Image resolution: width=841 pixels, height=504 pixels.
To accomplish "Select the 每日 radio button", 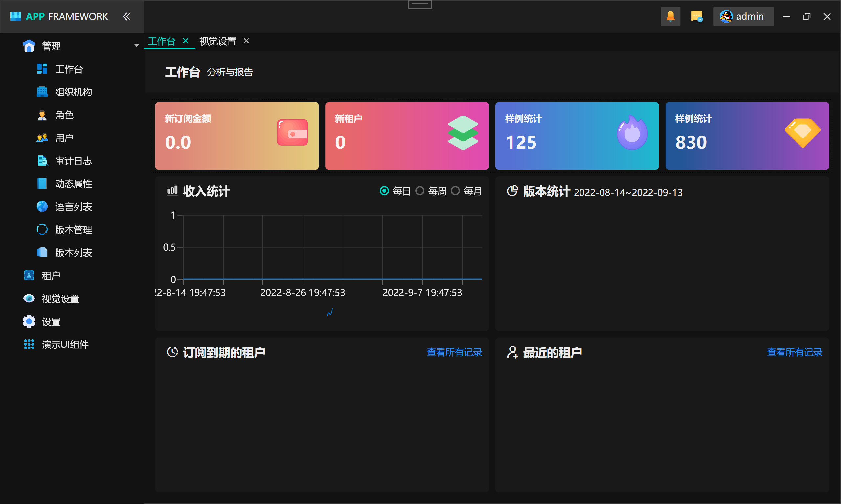I will tap(384, 191).
